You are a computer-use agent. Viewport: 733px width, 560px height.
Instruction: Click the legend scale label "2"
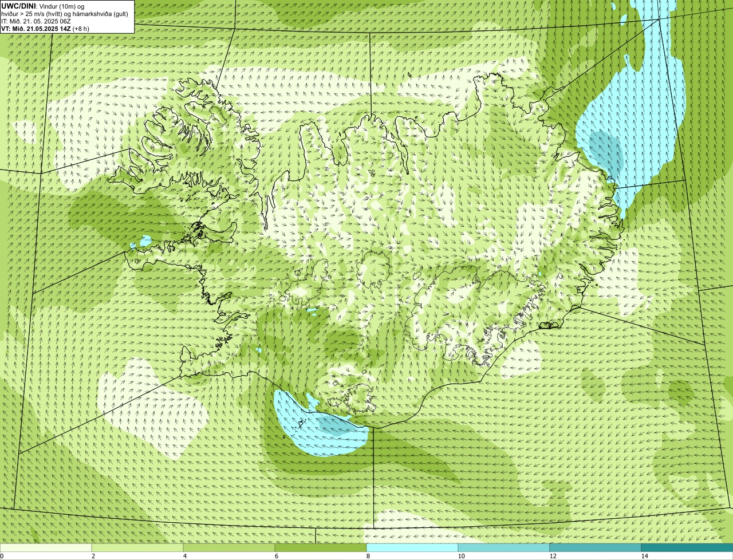93,556
